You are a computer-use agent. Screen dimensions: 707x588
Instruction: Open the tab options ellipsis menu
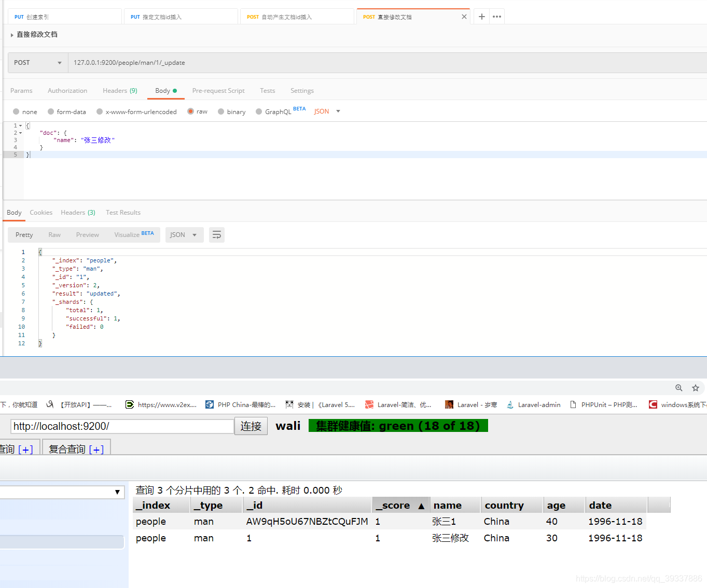point(497,17)
